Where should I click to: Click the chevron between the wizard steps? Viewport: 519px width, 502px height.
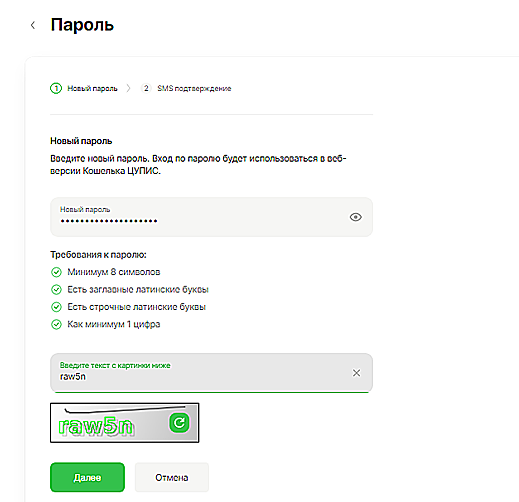129,88
